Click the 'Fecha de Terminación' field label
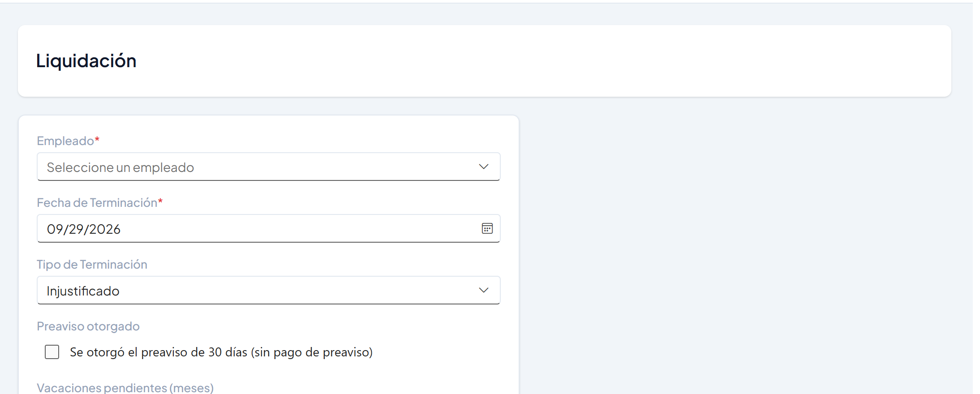Viewport: 980px width, 394px height. click(97, 203)
